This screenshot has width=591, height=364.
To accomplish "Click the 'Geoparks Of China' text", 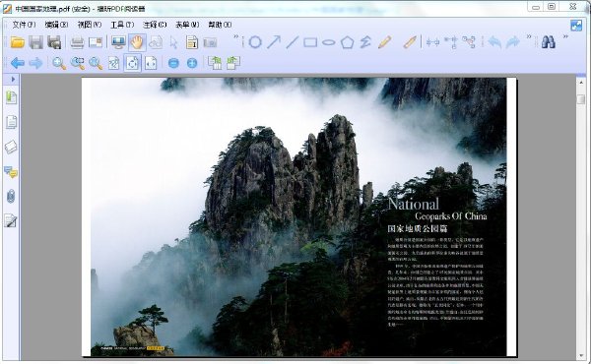I will [451, 216].
